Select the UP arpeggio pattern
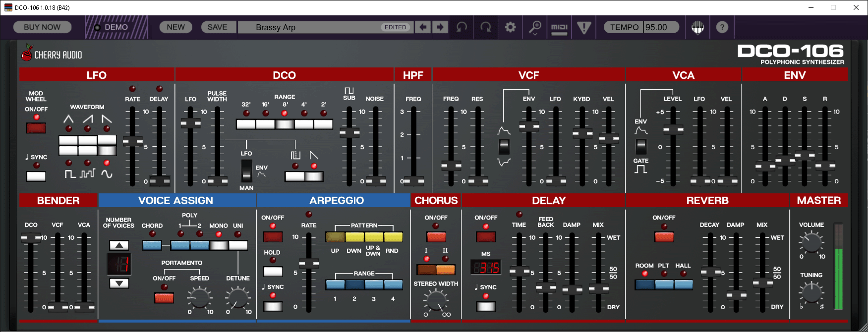The image size is (868, 332). (x=335, y=237)
